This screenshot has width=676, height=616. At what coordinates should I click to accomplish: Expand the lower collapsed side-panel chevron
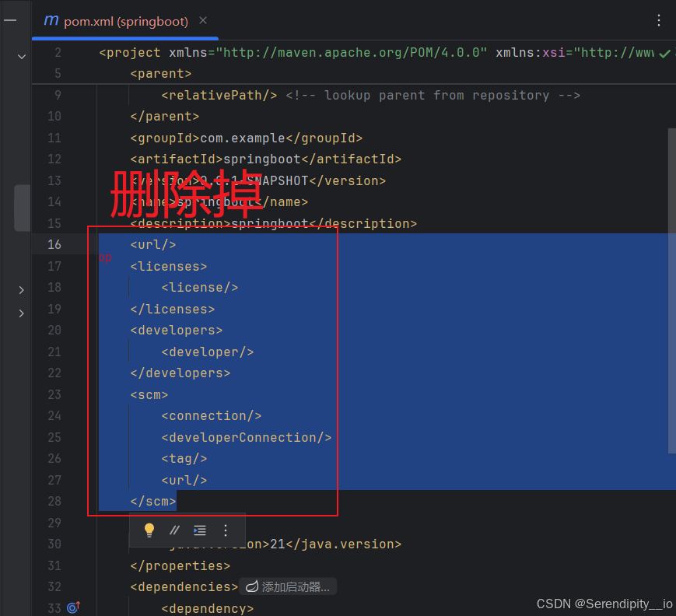pos(21,313)
